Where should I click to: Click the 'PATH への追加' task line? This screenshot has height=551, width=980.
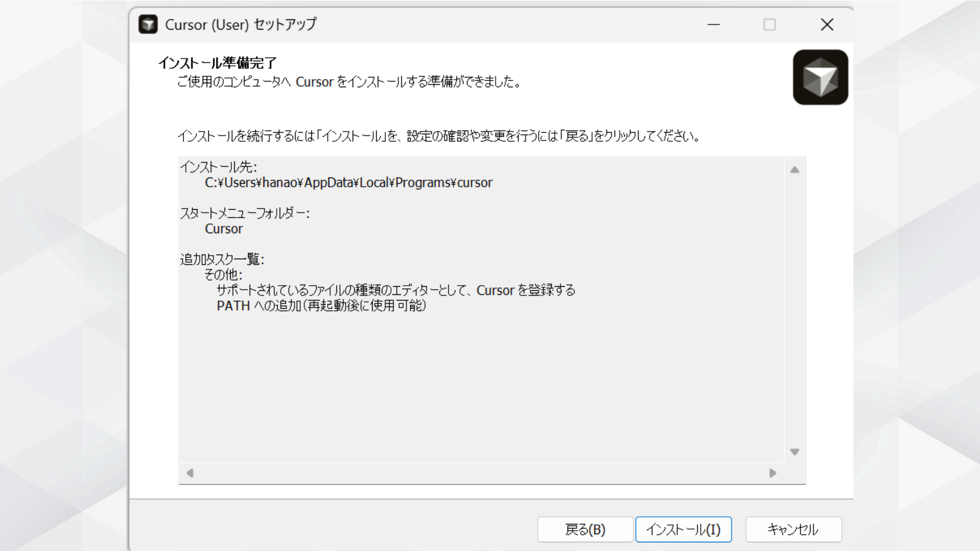pos(322,306)
